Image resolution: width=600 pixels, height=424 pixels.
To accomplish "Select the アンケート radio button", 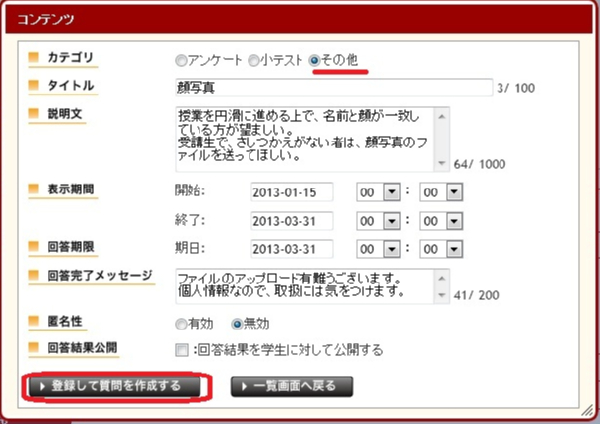I will [180, 60].
